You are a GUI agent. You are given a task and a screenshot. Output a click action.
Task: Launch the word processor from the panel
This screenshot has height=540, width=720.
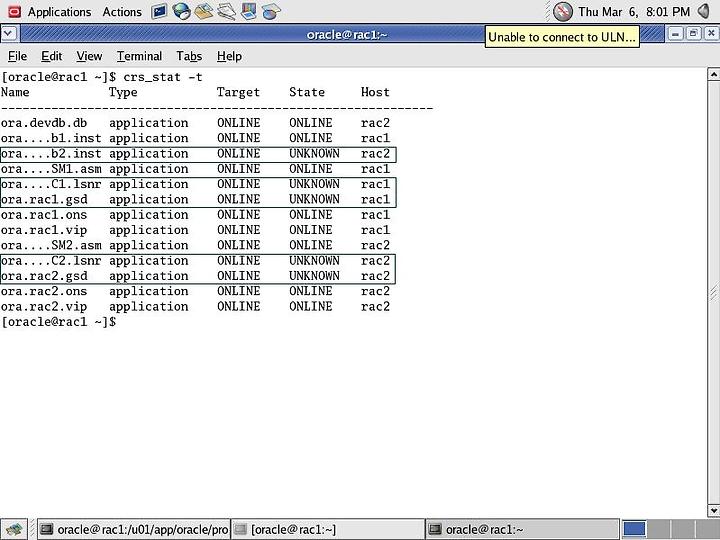point(226,11)
